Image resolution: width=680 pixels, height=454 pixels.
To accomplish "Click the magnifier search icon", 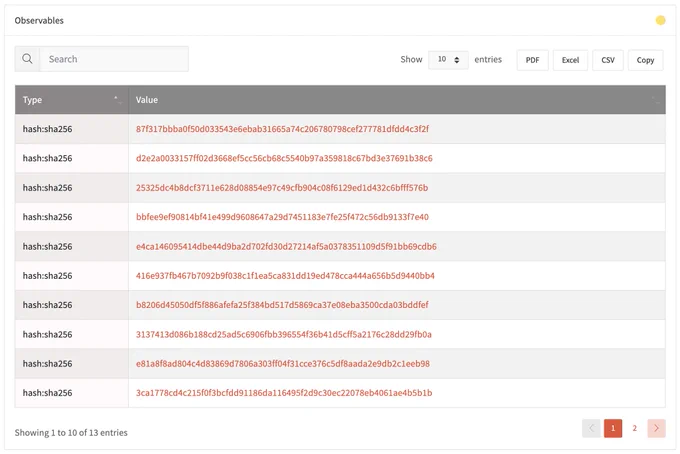I will click(27, 59).
